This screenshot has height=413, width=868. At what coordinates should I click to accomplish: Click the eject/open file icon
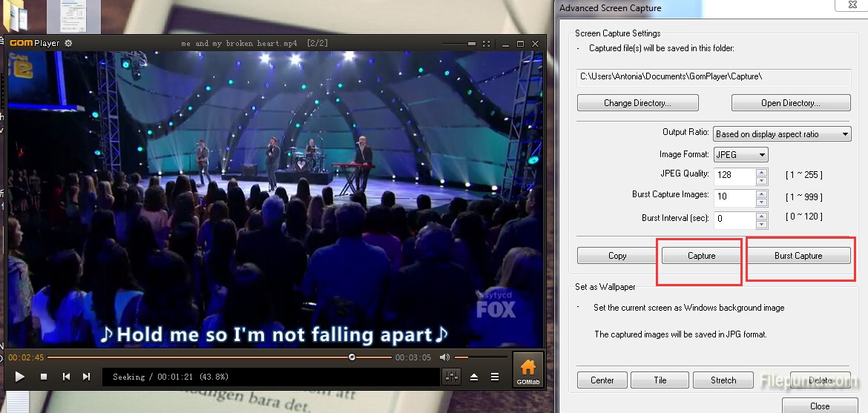point(474,377)
